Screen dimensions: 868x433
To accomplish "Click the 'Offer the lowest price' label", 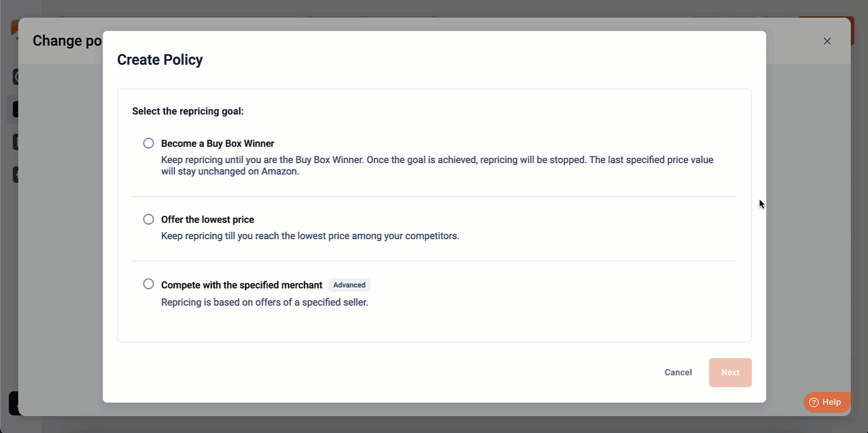I will tap(207, 220).
